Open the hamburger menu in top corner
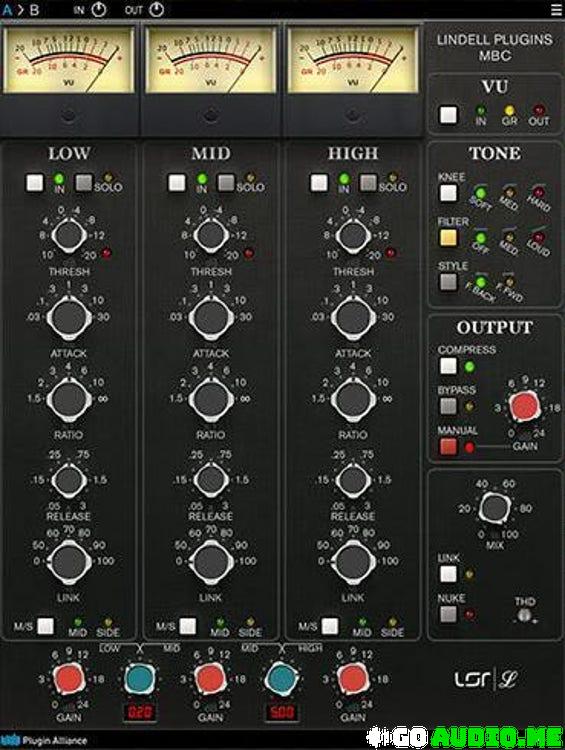 (556, 10)
